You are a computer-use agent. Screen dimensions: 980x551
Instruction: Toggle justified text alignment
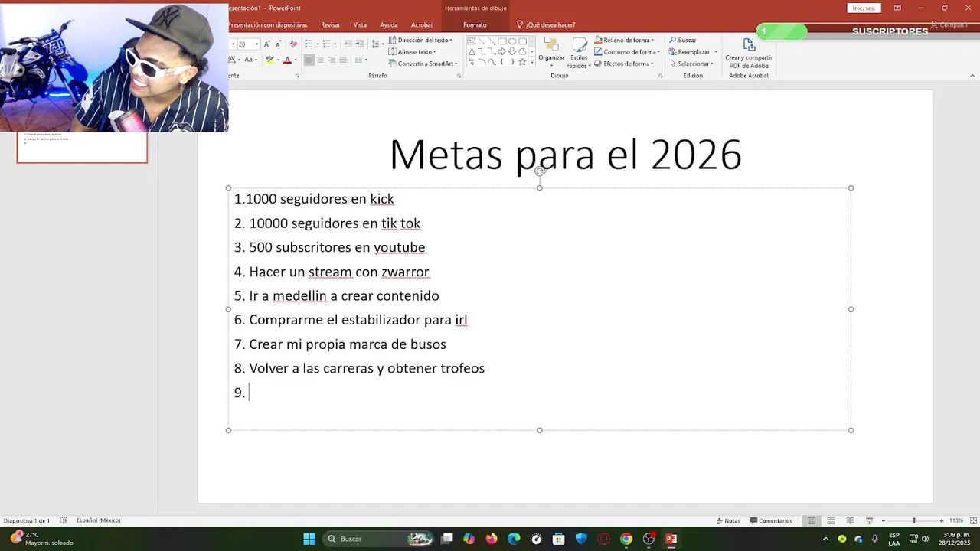pos(343,60)
